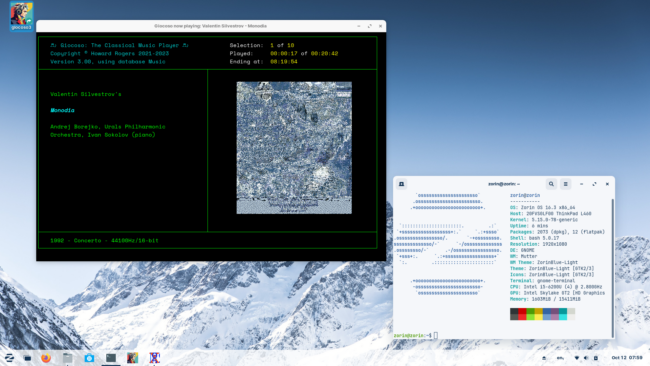Click the 'Kernel: 5.15.0-78-generic' line

pyautogui.click(x=544, y=220)
